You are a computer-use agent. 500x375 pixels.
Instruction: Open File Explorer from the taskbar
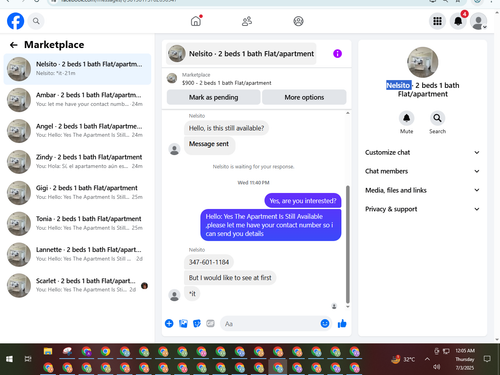(x=48, y=351)
